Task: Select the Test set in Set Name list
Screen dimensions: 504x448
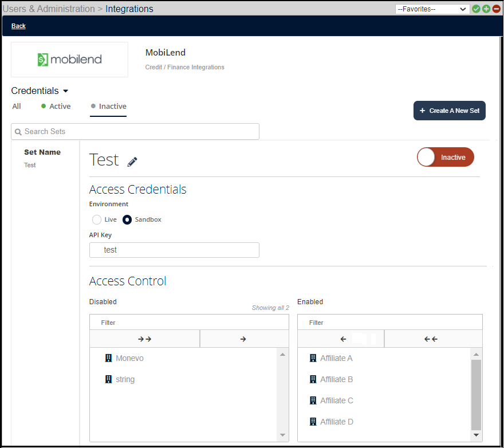Action: tap(30, 165)
